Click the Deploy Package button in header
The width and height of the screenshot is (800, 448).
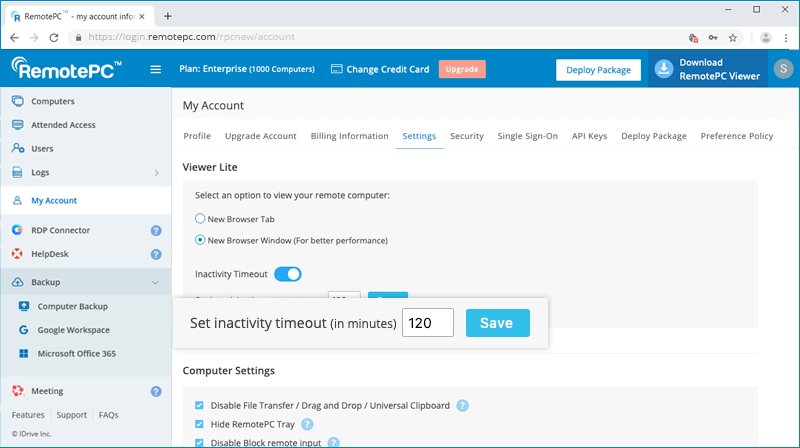tap(598, 70)
